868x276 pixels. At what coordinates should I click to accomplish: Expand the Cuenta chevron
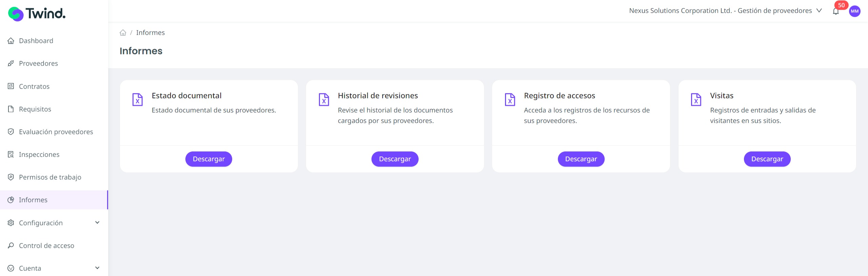[x=97, y=268]
